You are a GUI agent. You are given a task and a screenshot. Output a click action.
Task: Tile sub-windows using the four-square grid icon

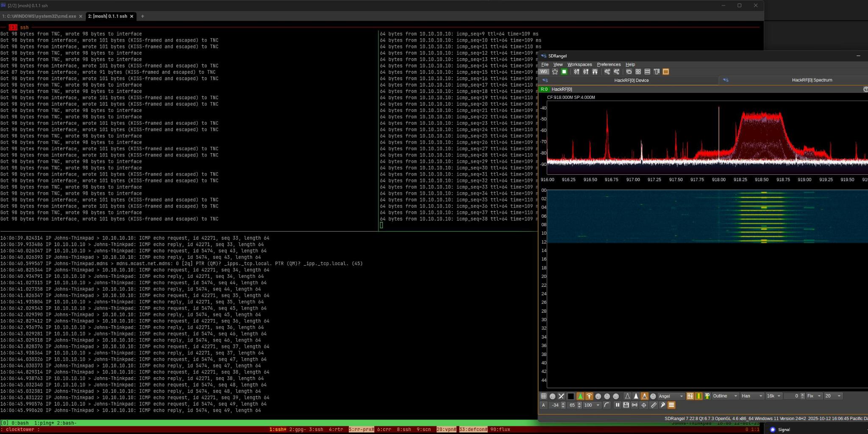638,72
